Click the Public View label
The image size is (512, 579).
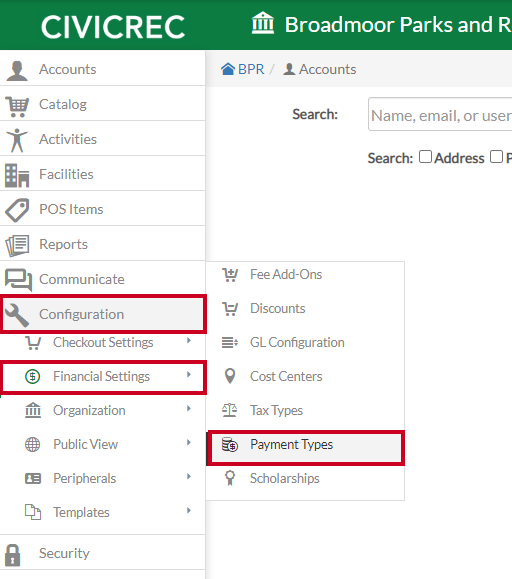click(x=86, y=444)
